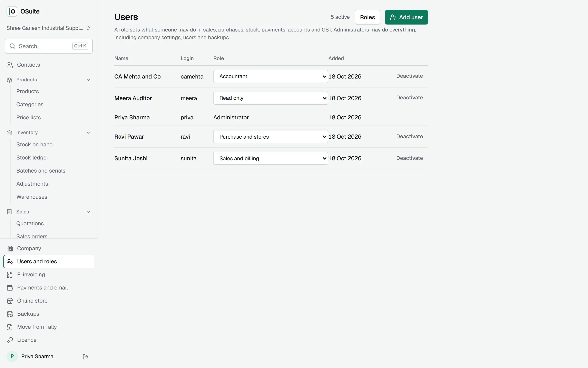Deactivate Ravi Pawar
Screen dimensions: 588x368
coord(409,137)
